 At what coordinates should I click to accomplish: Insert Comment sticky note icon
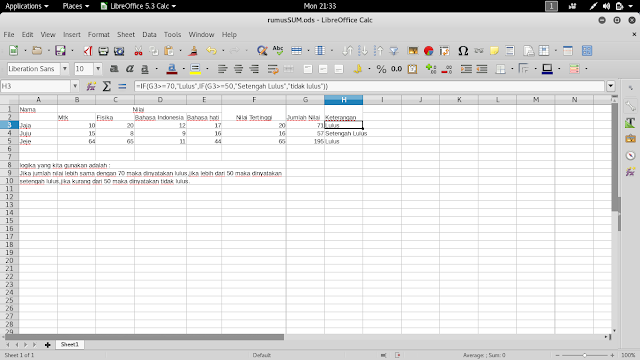click(x=494, y=51)
